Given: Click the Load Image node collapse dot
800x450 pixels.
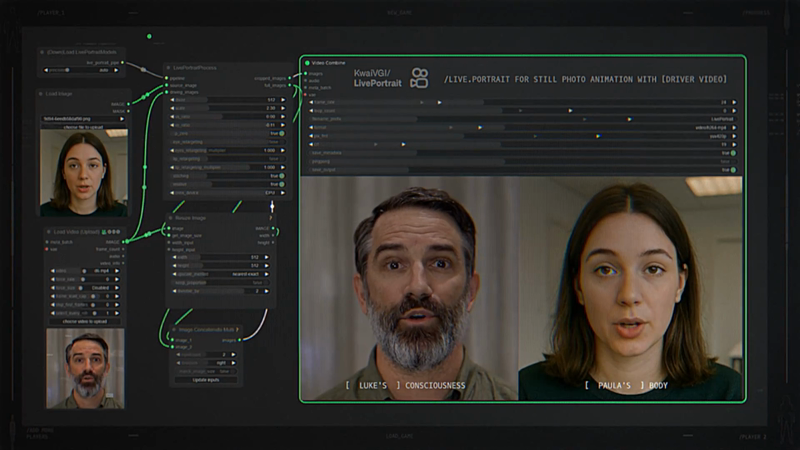Looking at the screenshot, I should (x=42, y=93).
